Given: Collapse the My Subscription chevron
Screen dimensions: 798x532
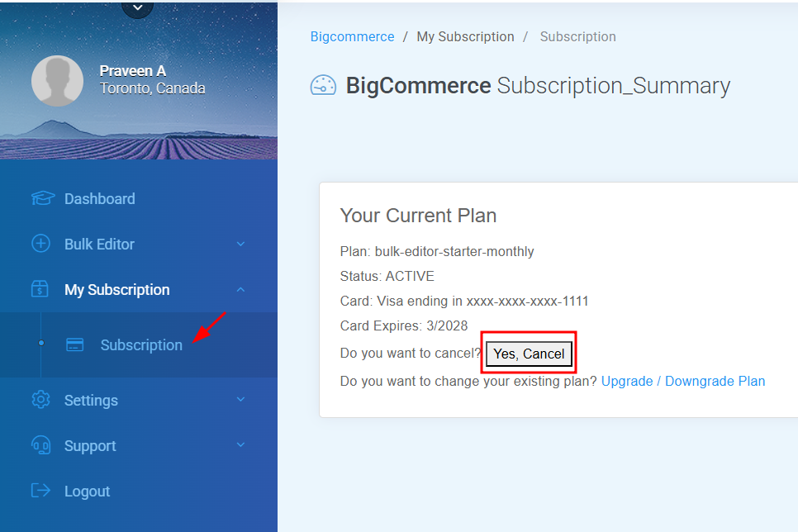Looking at the screenshot, I should pos(240,290).
